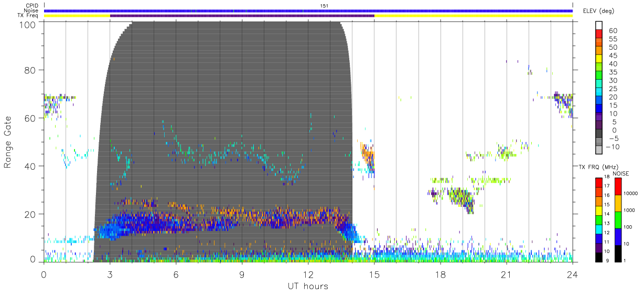Click the Range Gate tick label '80'

pyautogui.click(x=30, y=70)
